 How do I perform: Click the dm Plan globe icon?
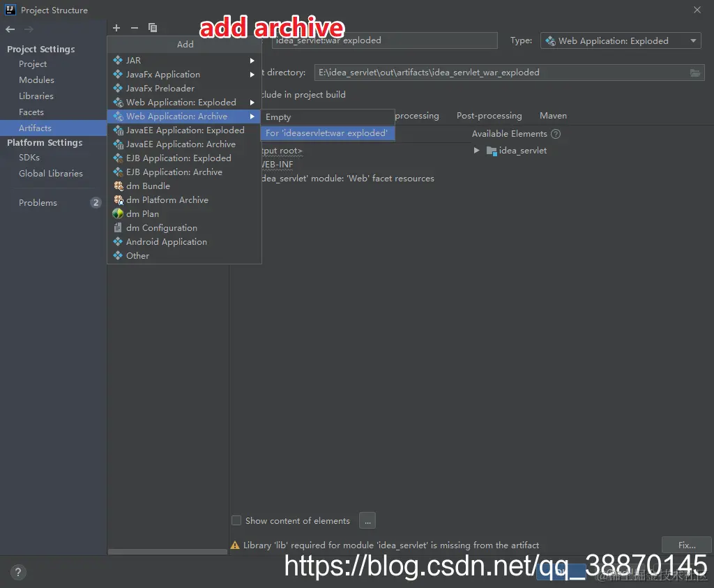coord(118,213)
